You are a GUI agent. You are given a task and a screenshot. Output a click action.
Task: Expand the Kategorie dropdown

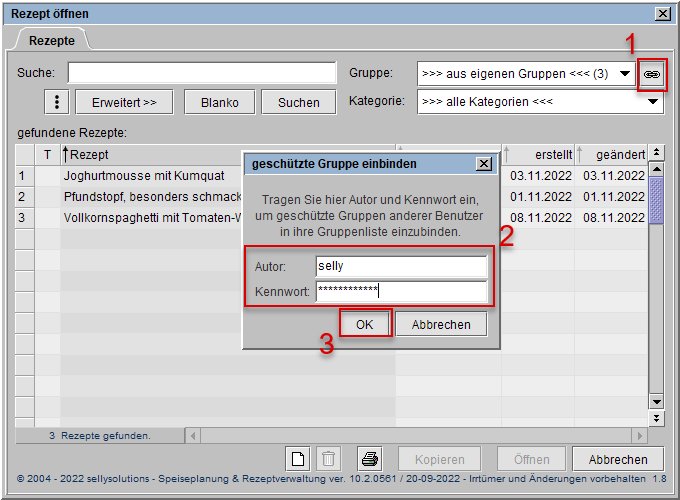point(653,102)
